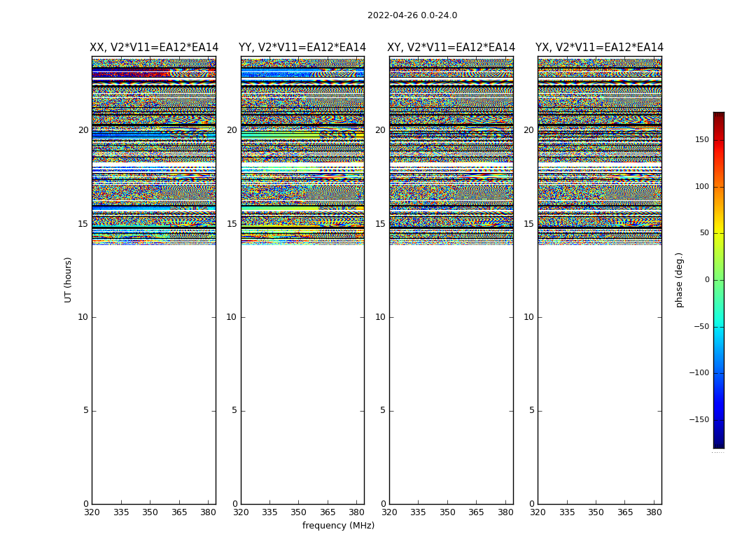
Task: Click the "5" hour tick of XX plot
Action: pyautogui.click(x=86, y=410)
